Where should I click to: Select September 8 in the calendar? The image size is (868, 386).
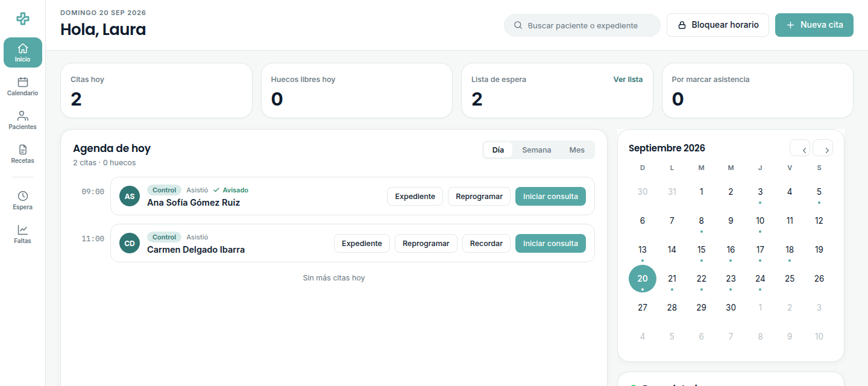pos(701,221)
